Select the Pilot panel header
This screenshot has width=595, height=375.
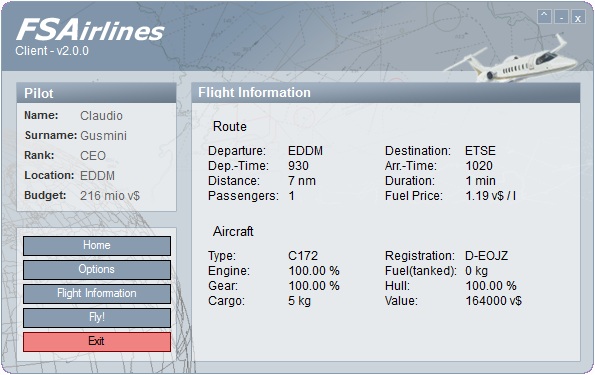pyautogui.click(x=96, y=93)
